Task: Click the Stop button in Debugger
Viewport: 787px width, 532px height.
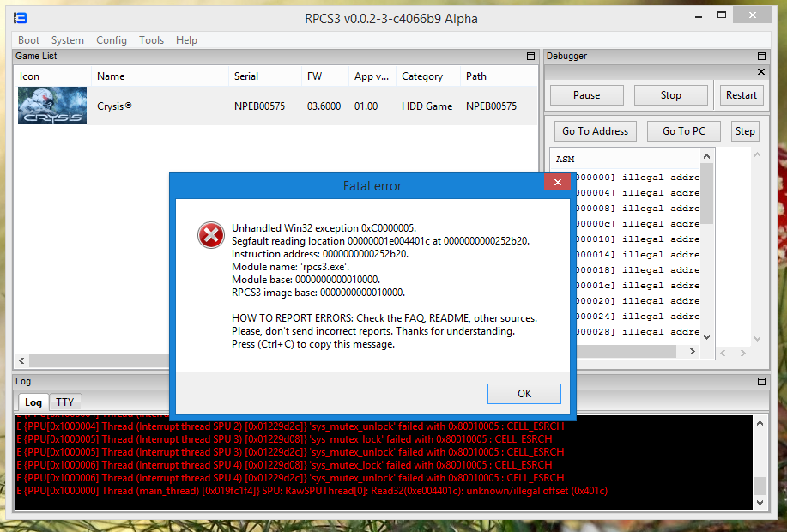Action: [671, 95]
